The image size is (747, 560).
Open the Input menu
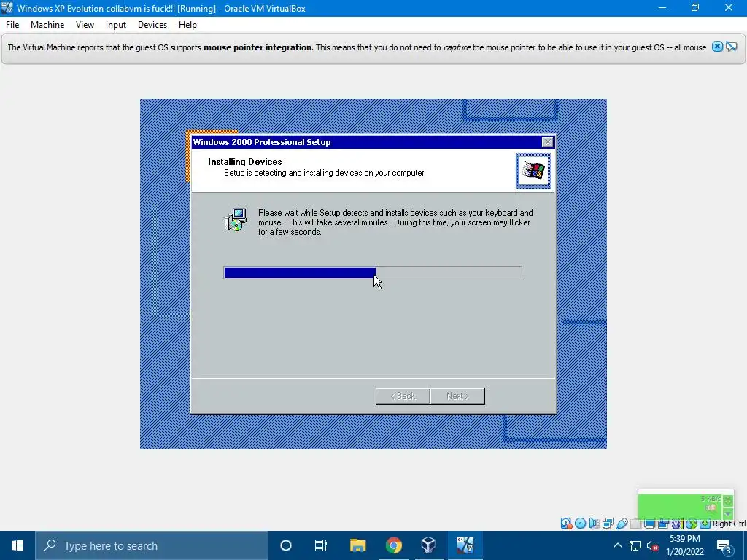coord(116,25)
